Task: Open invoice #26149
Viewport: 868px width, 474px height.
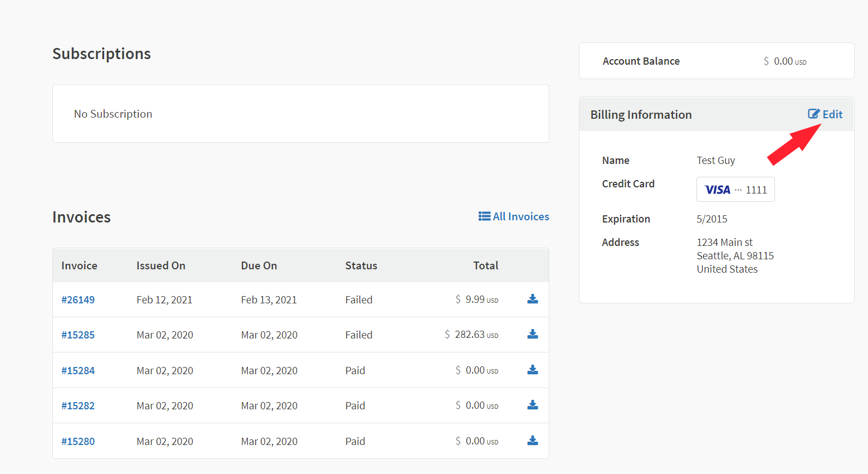Action: pos(78,299)
